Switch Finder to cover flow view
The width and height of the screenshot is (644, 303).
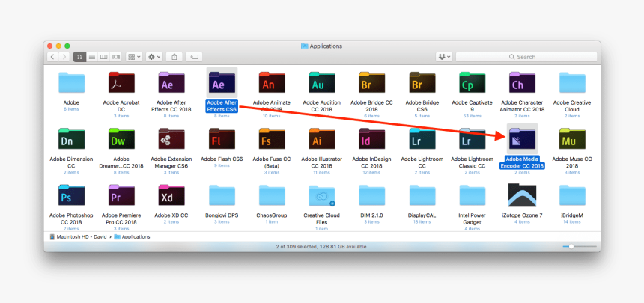point(116,57)
